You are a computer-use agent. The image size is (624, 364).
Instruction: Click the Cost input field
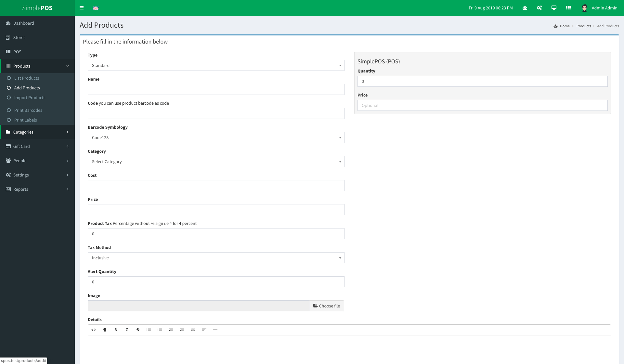click(216, 186)
